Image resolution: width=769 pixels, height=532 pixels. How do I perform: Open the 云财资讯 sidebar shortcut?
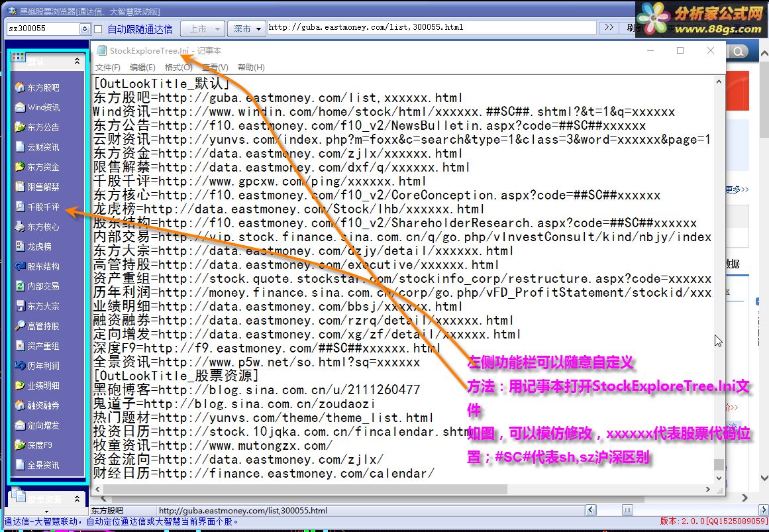point(37,146)
